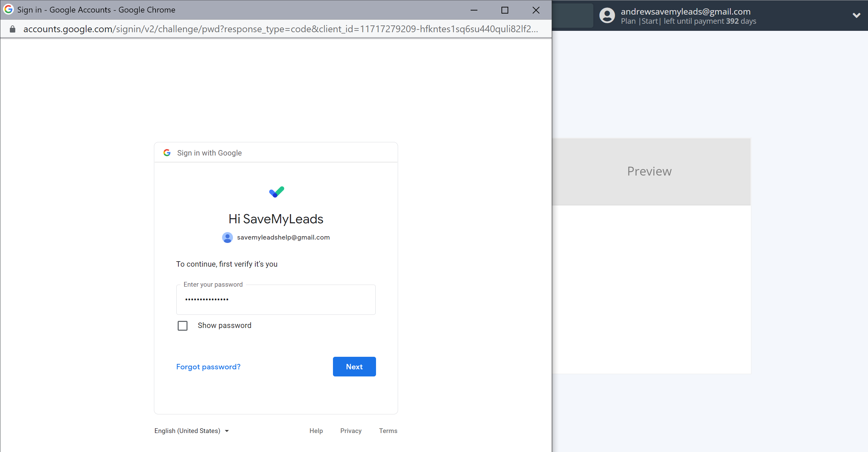Click the profile icon in top-right bar

607,16
